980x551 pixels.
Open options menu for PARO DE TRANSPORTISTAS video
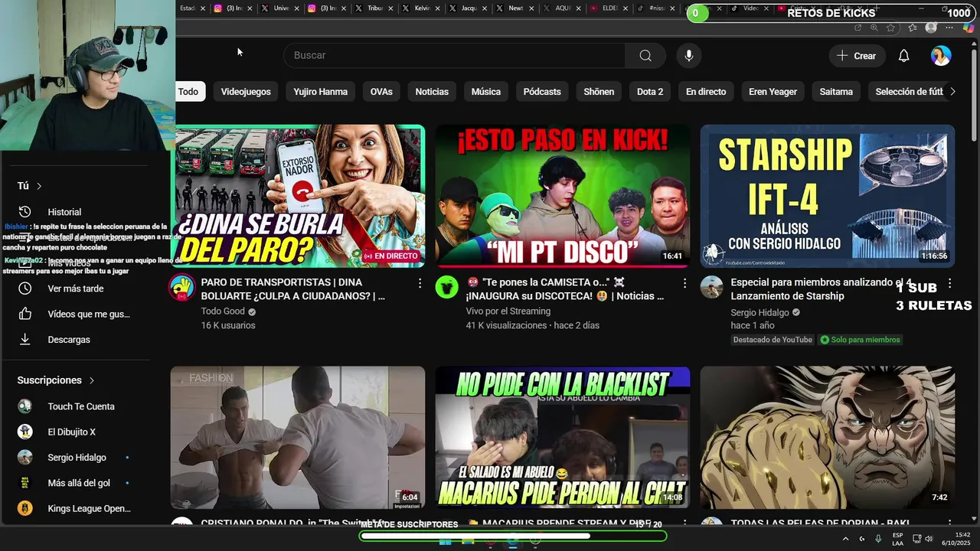point(420,283)
